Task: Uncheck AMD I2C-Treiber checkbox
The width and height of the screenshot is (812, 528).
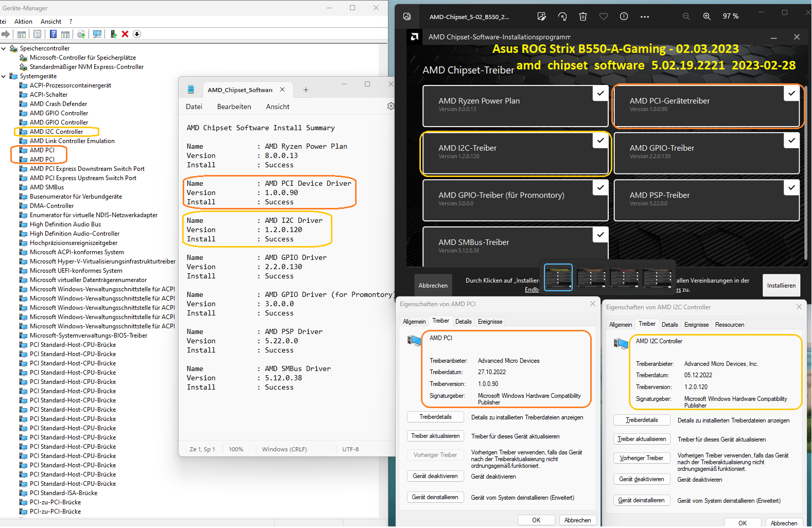Action: click(x=600, y=140)
